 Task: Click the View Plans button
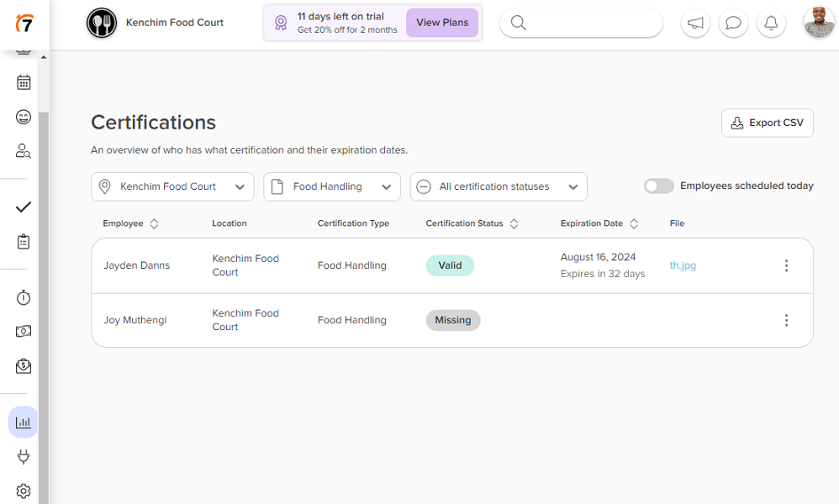click(442, 23)
